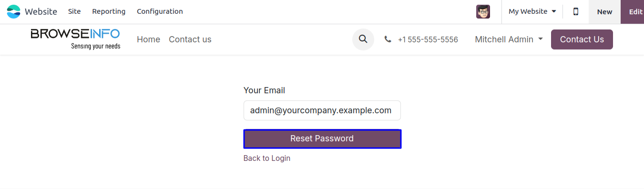The image size is (644, 189).
Task: Open the Reporting menu
Action: 109,11
